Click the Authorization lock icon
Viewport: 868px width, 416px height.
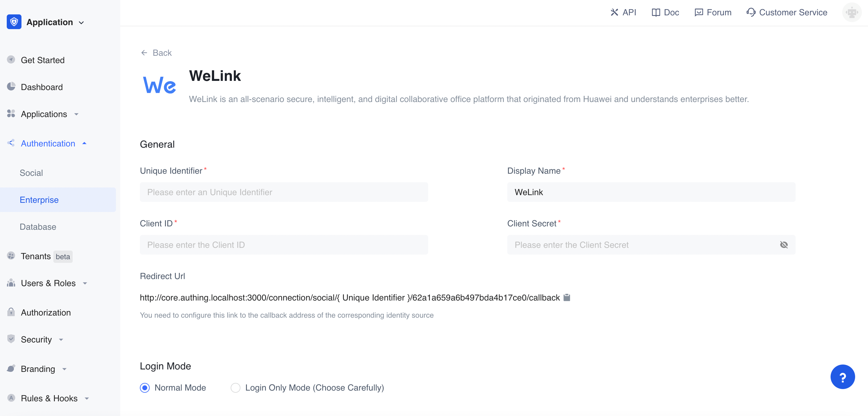(x=11, y=312)
